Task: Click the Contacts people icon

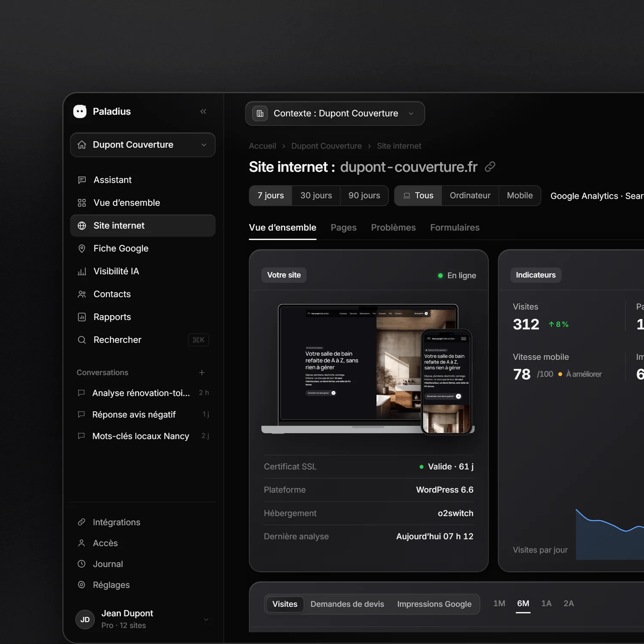Action: (82, 294)
